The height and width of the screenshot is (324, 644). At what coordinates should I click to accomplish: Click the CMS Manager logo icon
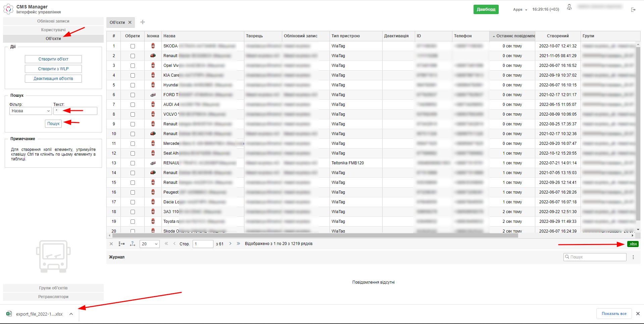point(8,9)
